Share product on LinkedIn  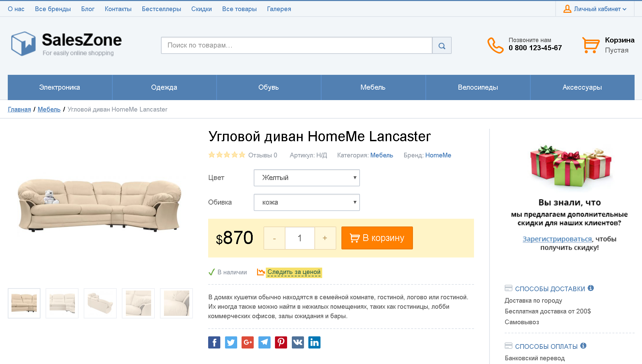point(314,342)
